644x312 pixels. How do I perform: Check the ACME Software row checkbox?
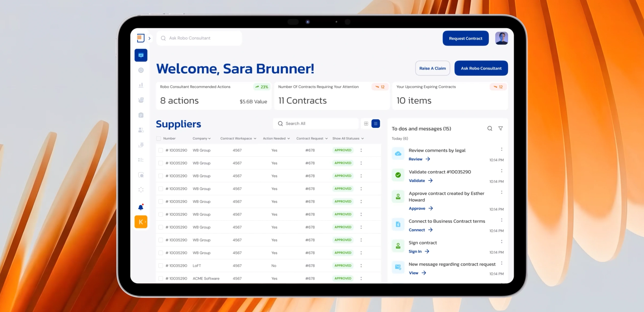point(160,278)
